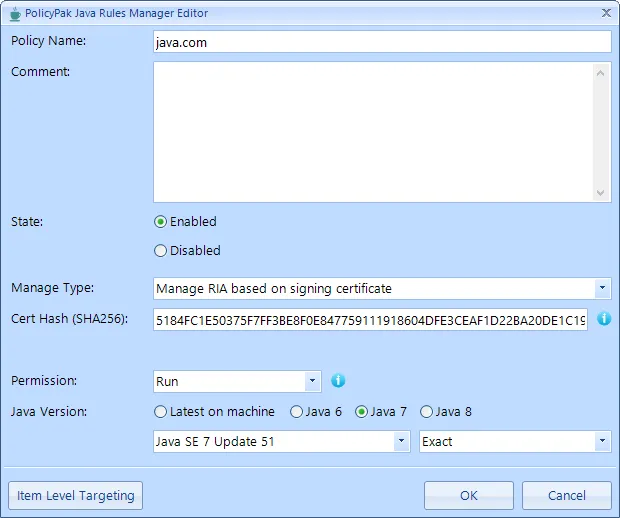Screen dimensions: 620x518
Task: Click the Comment scrollbar up arrow
Action: pyautogui.click(x=600, y=73)
